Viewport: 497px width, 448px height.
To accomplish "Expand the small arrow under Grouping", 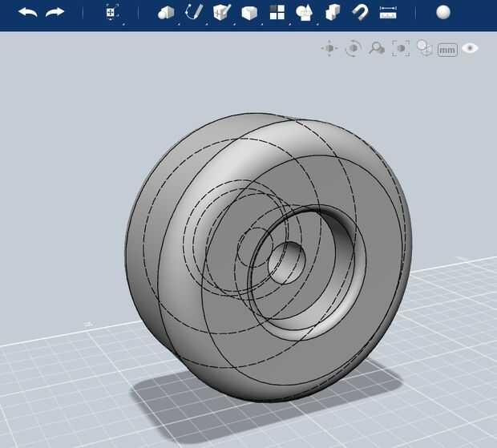I will [x=317, y=24].
